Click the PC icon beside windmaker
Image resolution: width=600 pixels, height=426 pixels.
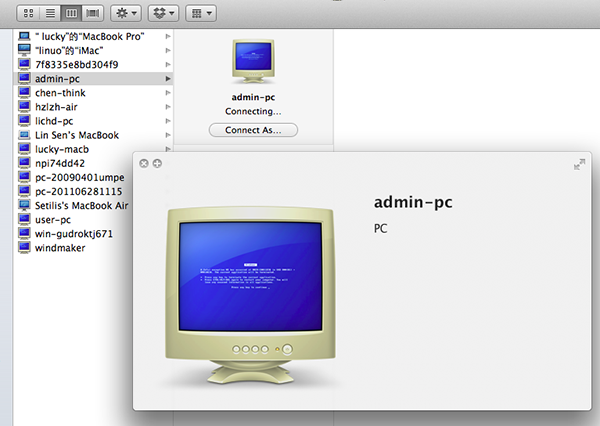coord(24,248)
